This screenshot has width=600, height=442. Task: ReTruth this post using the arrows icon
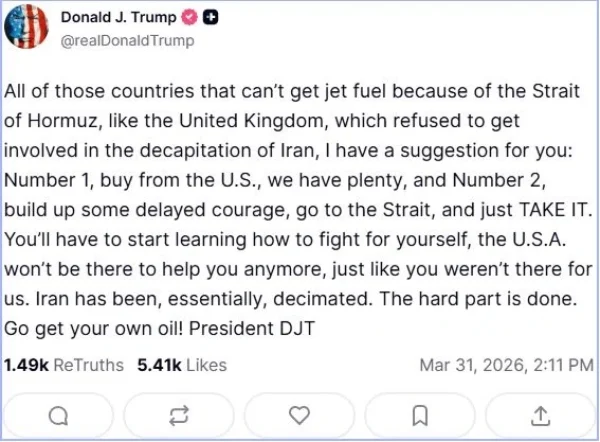pyautogui.click(x=178, y=413)
